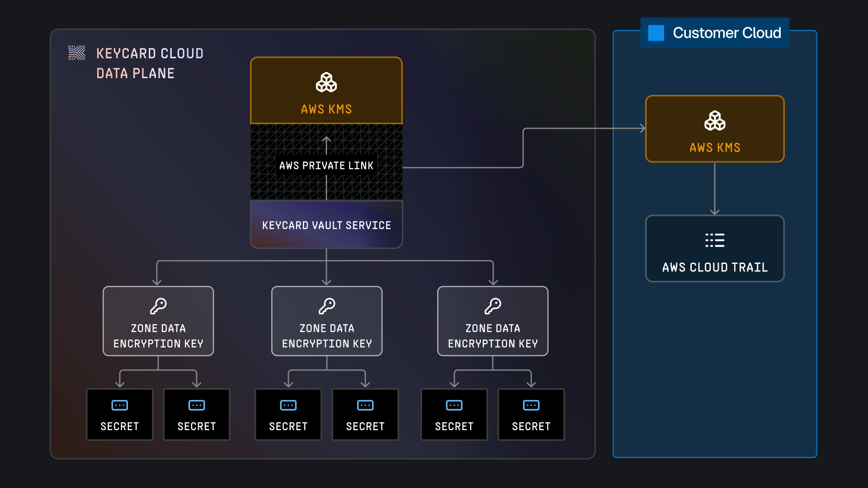868x488 pixels.
Task: Expand the Keycard Vault Service box
Action: click(x=326, y=225)
